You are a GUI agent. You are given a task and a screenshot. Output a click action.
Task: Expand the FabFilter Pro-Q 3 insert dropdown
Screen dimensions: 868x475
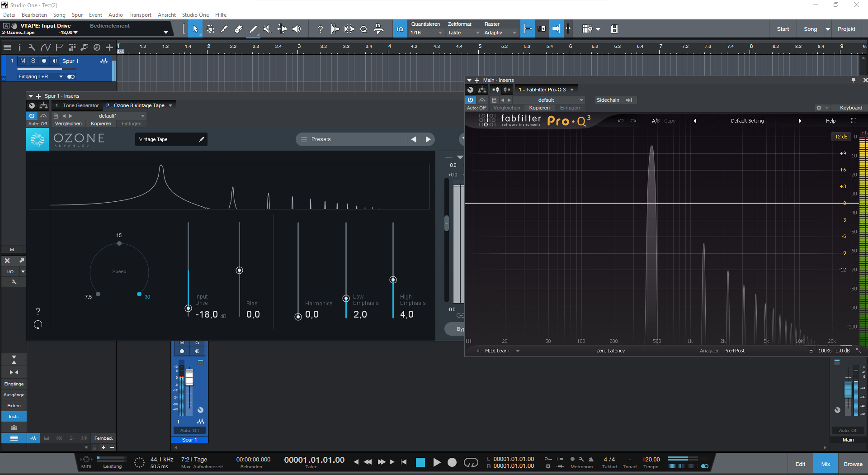tap(572, 90)
